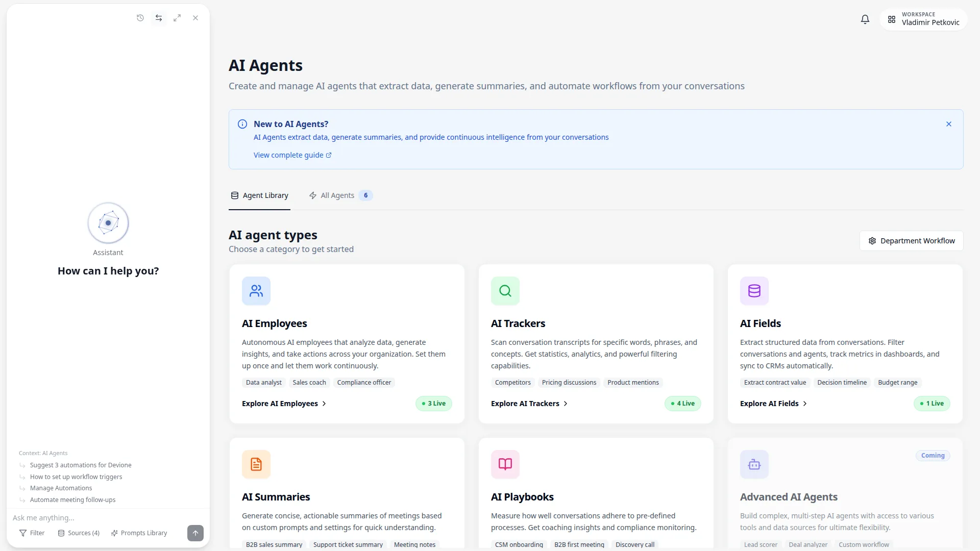Viewport: 980px width, 551px height.
Task: Select suggestion Manage Automations
Action: [61, 488]
